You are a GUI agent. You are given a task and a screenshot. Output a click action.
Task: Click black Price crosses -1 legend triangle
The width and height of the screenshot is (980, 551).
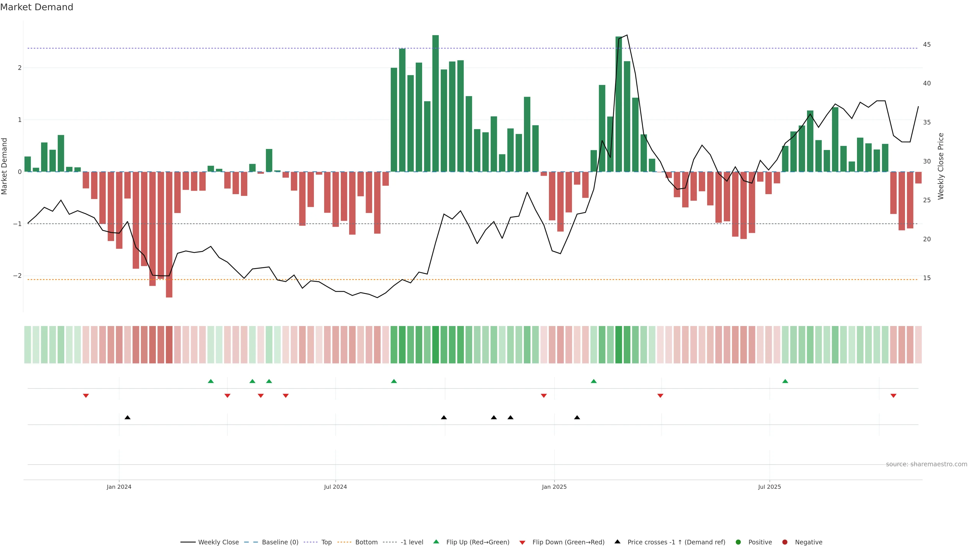click(617, 542)
